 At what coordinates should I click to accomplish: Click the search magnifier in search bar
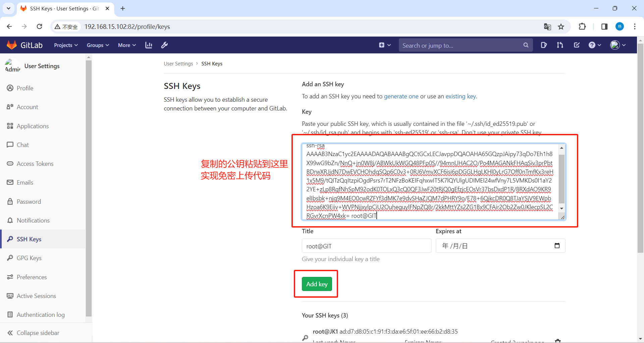(x=526, y=45)
